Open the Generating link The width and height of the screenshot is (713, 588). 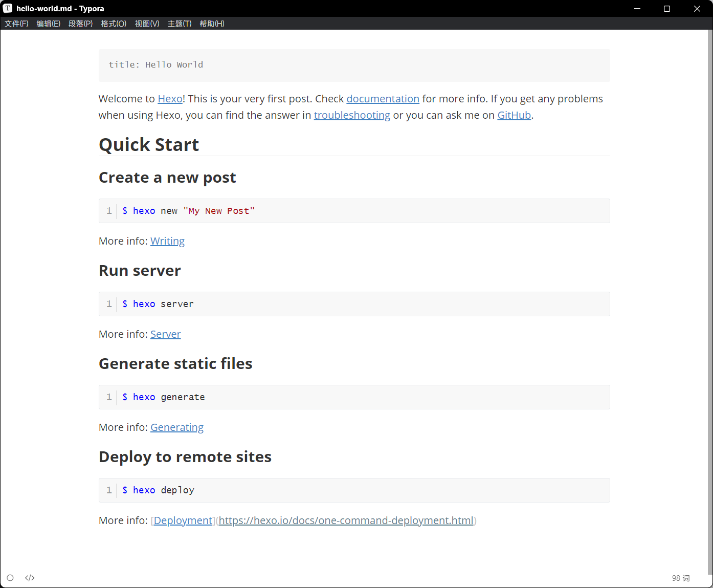[177, 427]
